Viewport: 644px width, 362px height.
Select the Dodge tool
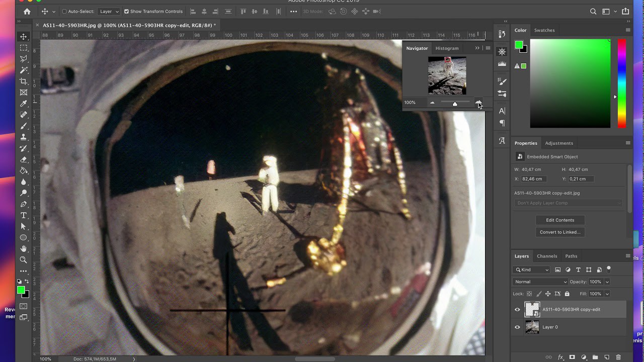point(23,193)
